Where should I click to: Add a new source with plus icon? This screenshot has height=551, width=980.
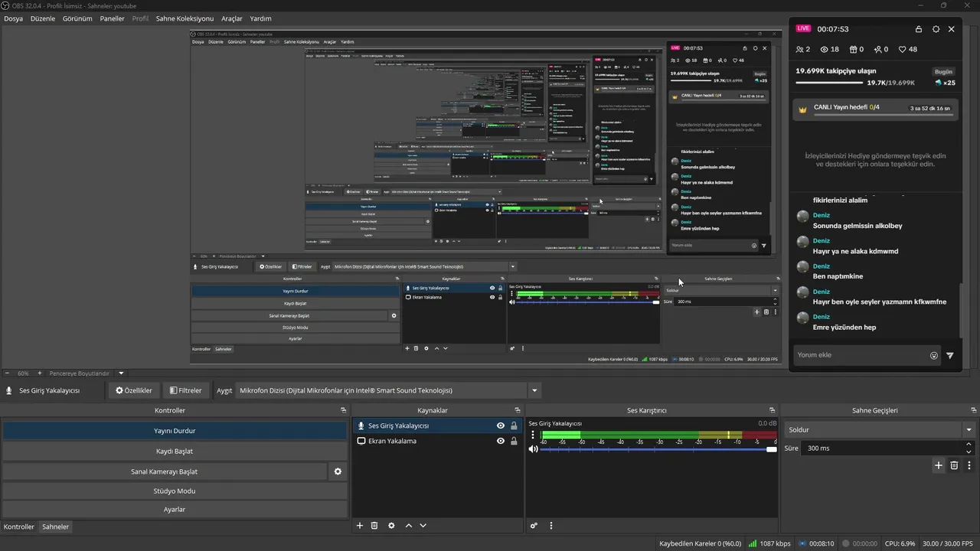click(x=360, y=526)
